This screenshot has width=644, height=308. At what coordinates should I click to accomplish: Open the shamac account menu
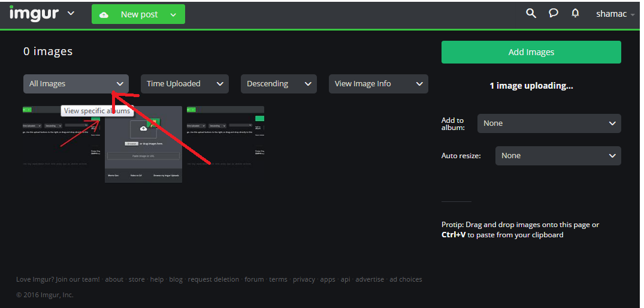pos(615,14)
